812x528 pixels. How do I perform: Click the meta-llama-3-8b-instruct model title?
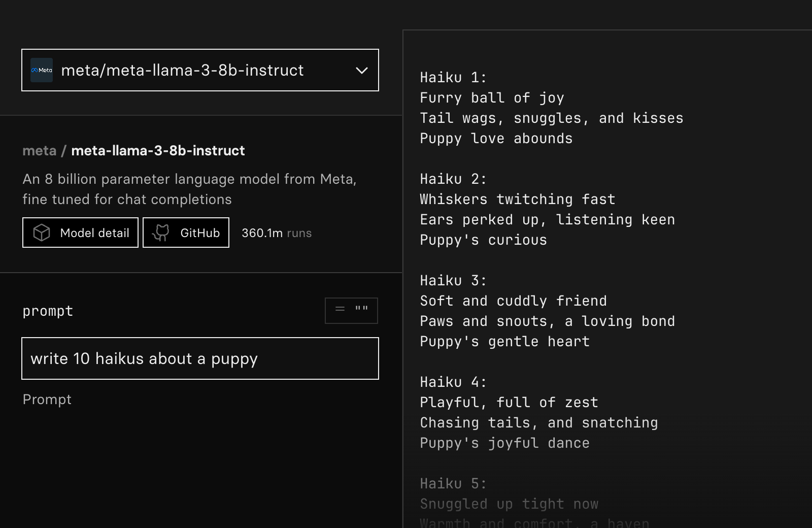158,151
